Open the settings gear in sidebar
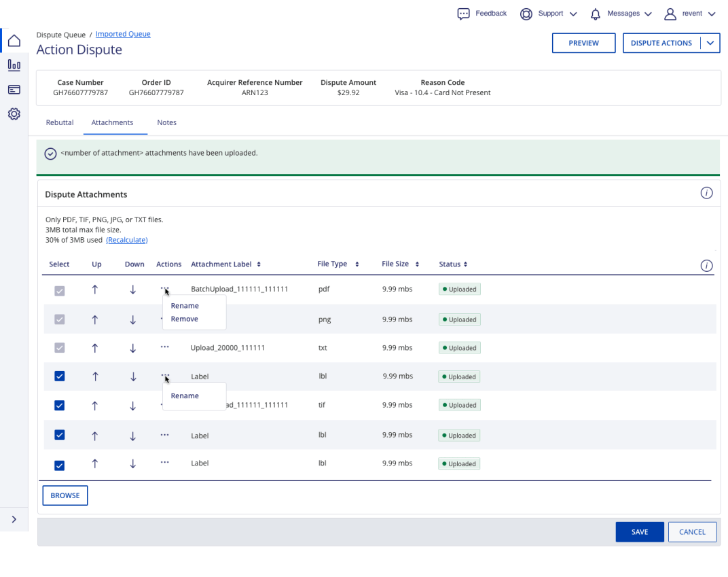The width and height of the screenshot is (728, 577). (x=14, y=114)
